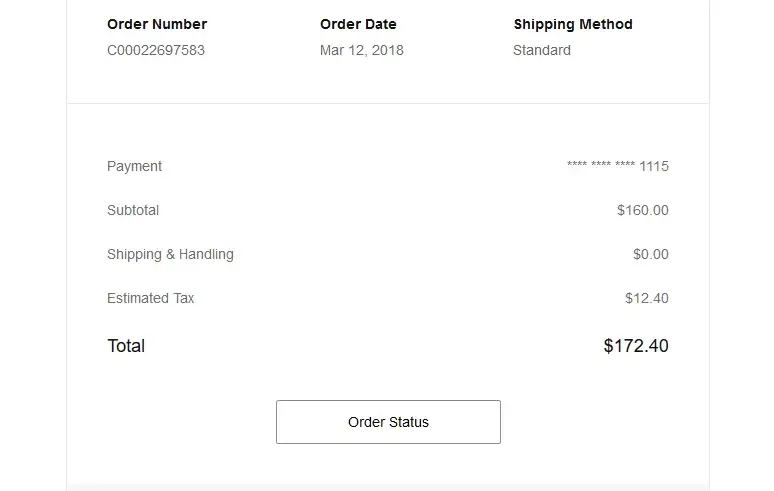
Task: Click the Order Status button
Action: [x=388, y=422]
